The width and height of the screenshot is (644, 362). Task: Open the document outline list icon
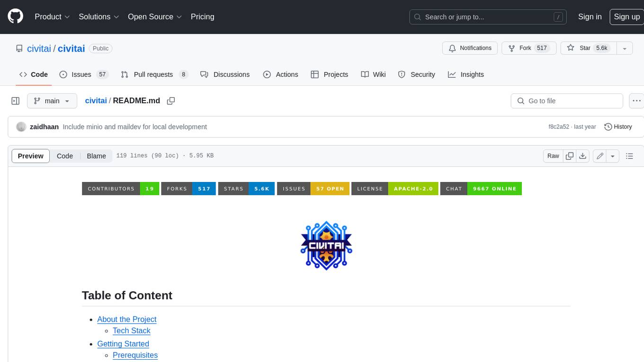[x=629, y=156]
